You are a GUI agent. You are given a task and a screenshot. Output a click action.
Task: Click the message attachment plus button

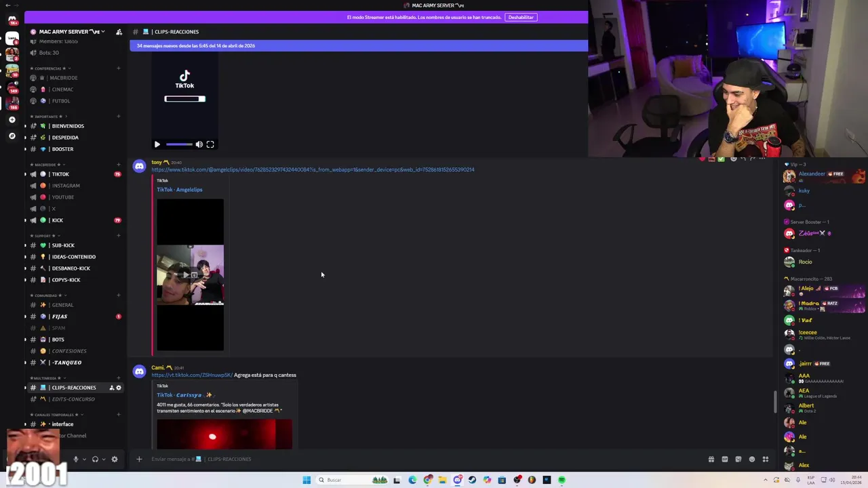[139, 459]
